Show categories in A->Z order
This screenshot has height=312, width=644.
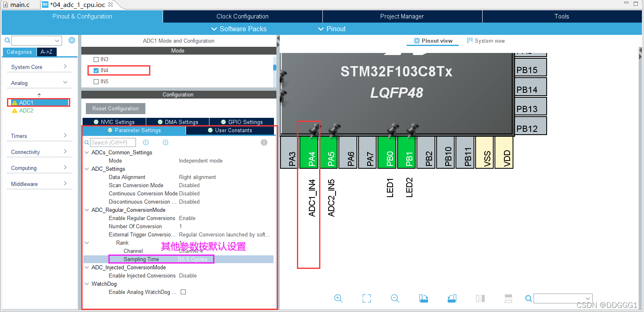(x=47, y=52)
